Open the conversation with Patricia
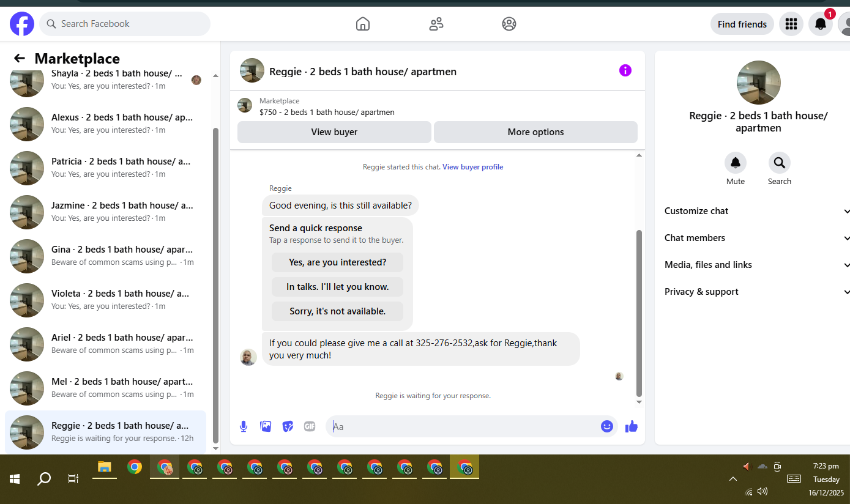The image size is (850, 504). tap(105, 168)
